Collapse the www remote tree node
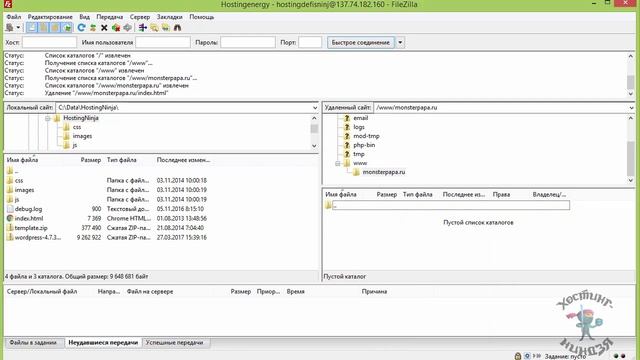This screenshot has height=360, width=640. point(338,163)
